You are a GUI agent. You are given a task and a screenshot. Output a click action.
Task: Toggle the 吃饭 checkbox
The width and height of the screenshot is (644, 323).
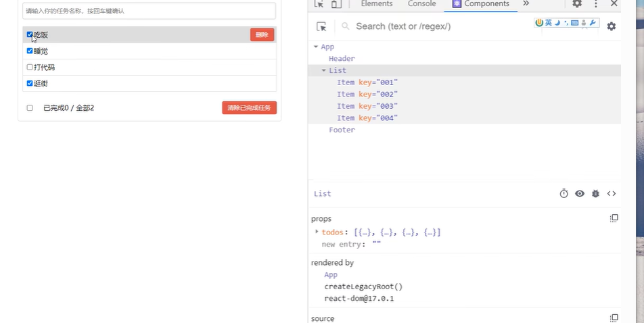(x=30, y=34)
